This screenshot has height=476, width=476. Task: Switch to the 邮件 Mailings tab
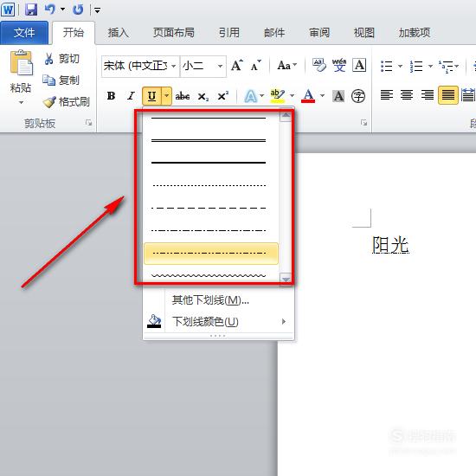[x=274, y=33]
